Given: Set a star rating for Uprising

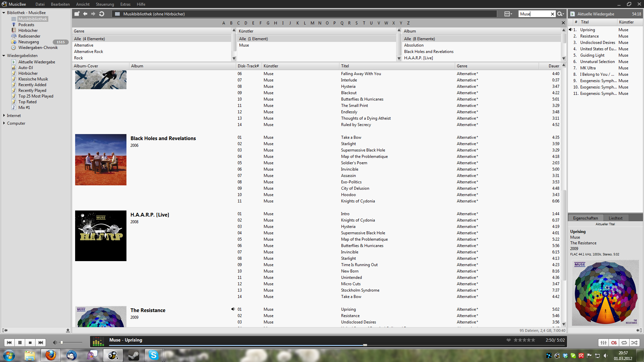Looking at the screenshot, I should (x=524, y=340).
